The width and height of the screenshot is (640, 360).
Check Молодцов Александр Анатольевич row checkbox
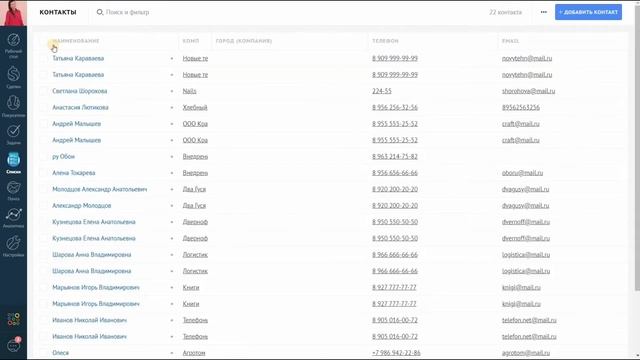click(44, 189)
